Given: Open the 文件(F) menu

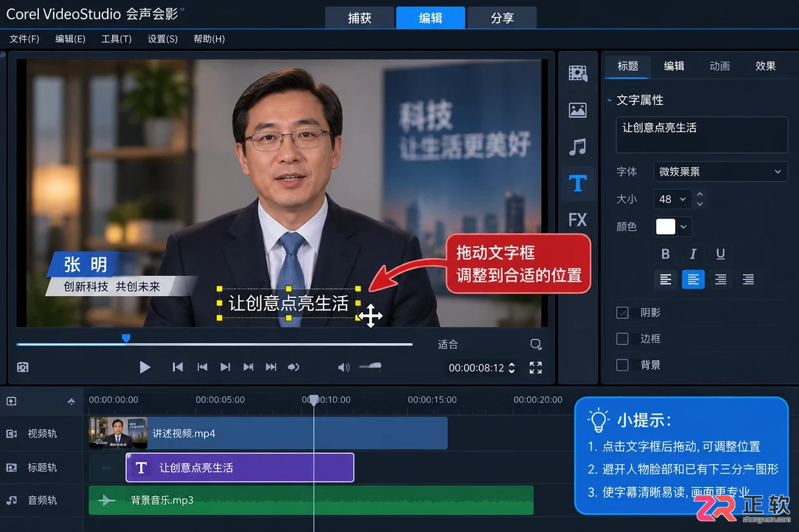Looking at the screenshot, I should tap(25, 39).
